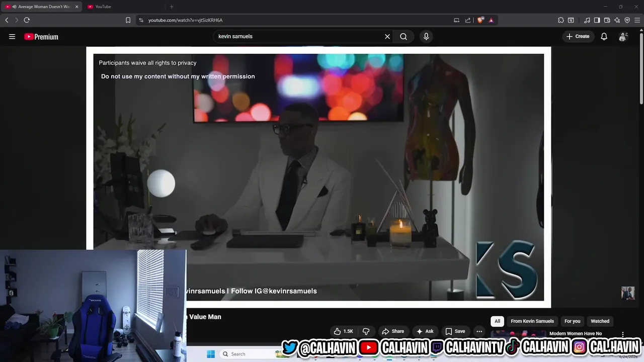This screenshot has width=644, height=362.
Task: Click the youtube.com URL in address bar
Action: [185, 20]
